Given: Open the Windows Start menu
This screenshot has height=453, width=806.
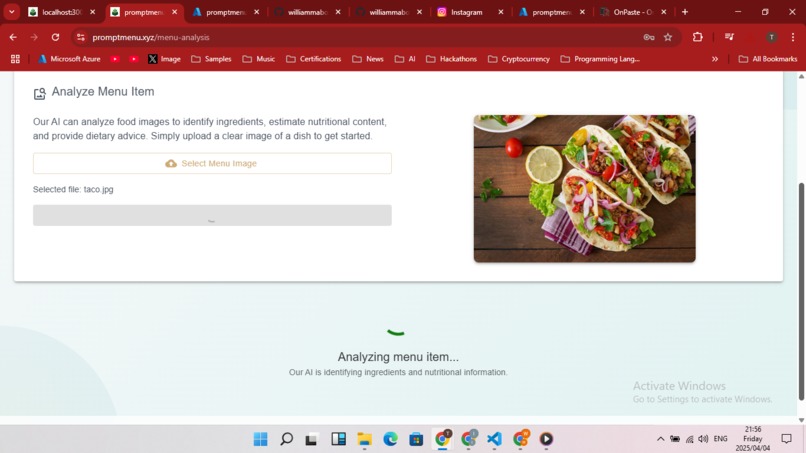Looking at the screenshot, I should click(x=261, y=439).
